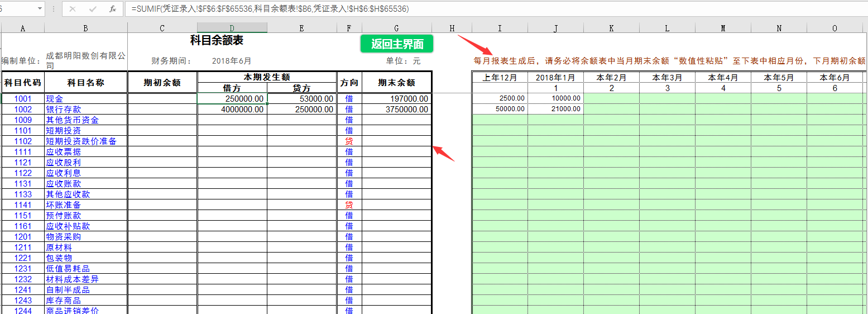Image resolution: width=868 pixels, height=314 pixels.
Task: Select the 库存商品 cell
Action: pyautogui.click(x=86, y=301)
